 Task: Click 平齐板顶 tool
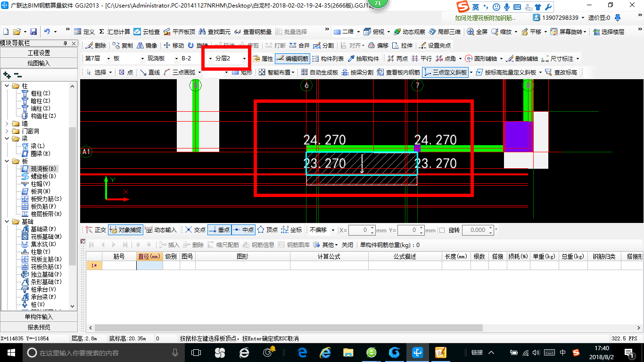tap(179, 32)
